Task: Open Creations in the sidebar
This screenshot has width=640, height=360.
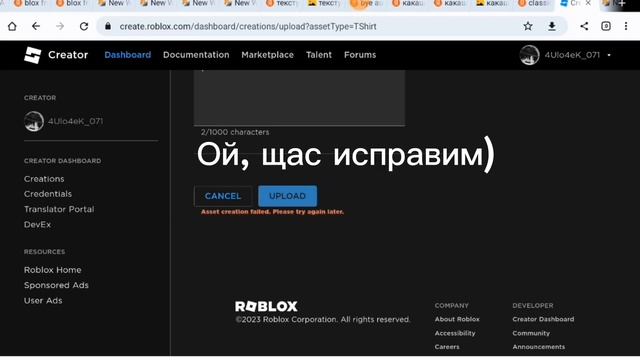Action: coord(44,179)
